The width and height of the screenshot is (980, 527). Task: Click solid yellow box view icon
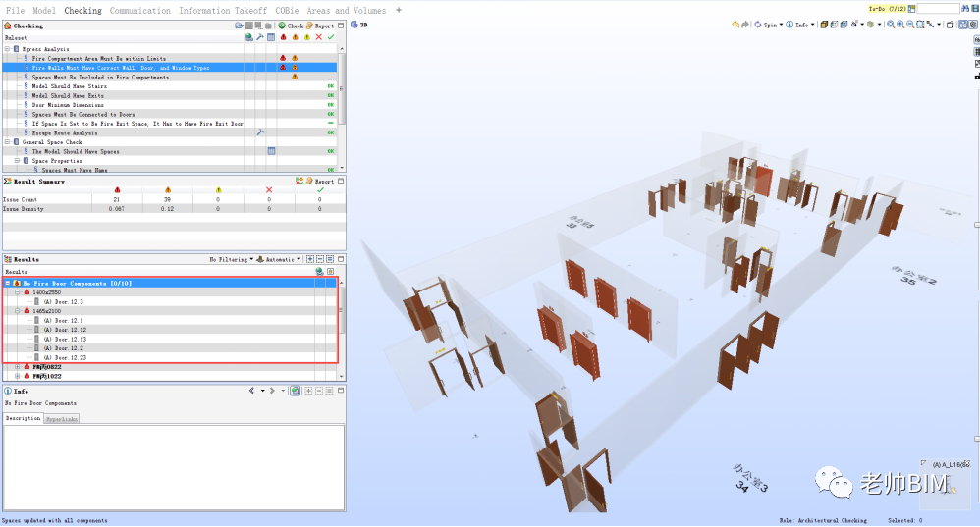824,25
